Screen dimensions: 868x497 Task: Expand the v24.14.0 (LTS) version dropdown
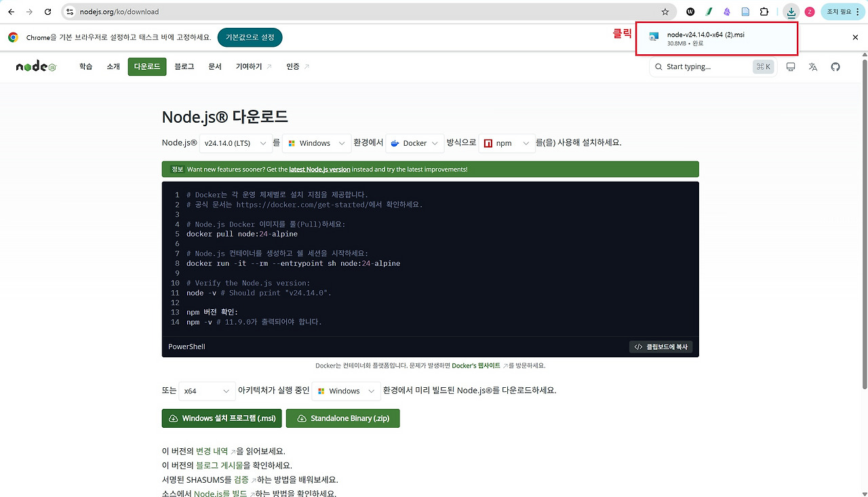(x=235, y=143)
